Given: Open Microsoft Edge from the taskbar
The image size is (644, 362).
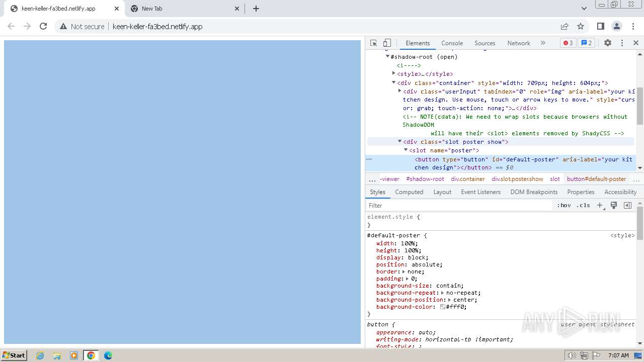Looking at the screenshot, I should (108, 355).
